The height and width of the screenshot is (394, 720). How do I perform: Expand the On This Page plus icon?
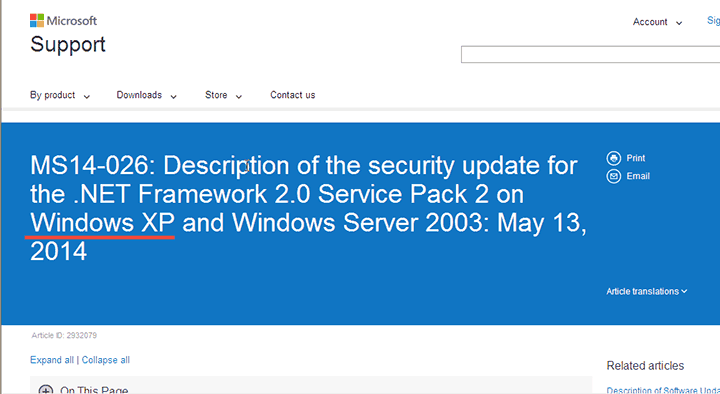point(45,390)
